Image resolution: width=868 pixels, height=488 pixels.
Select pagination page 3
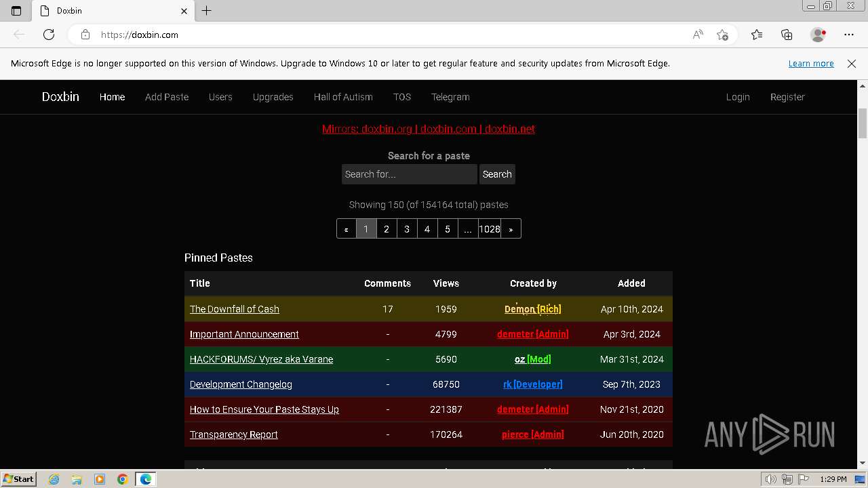pyautogui.click(x=407, y=228)
